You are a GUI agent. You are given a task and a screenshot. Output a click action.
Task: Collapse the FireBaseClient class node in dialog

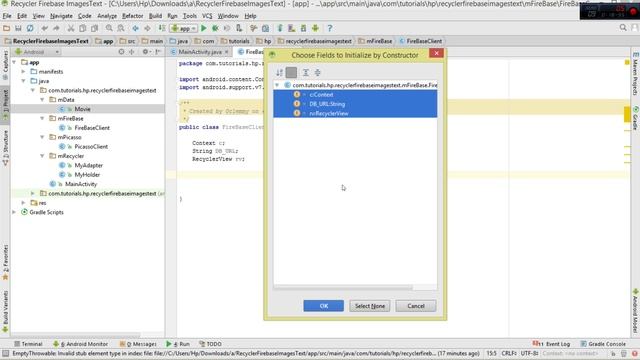277,85
